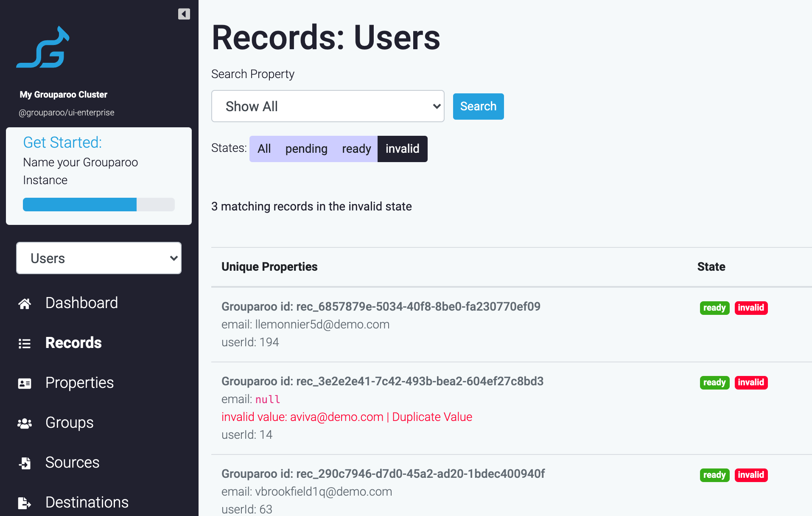Click 'userId: 194' text
This screenshot has height=516, width=812.
(x=250, y=342)
